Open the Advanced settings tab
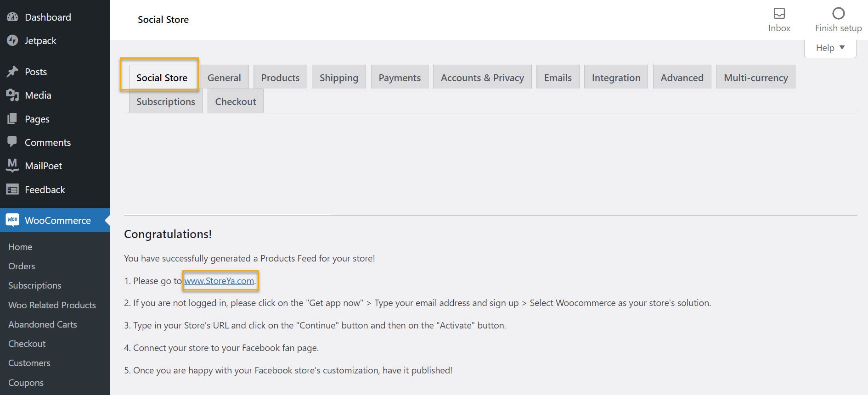868x395 pixels. [682, 78]
